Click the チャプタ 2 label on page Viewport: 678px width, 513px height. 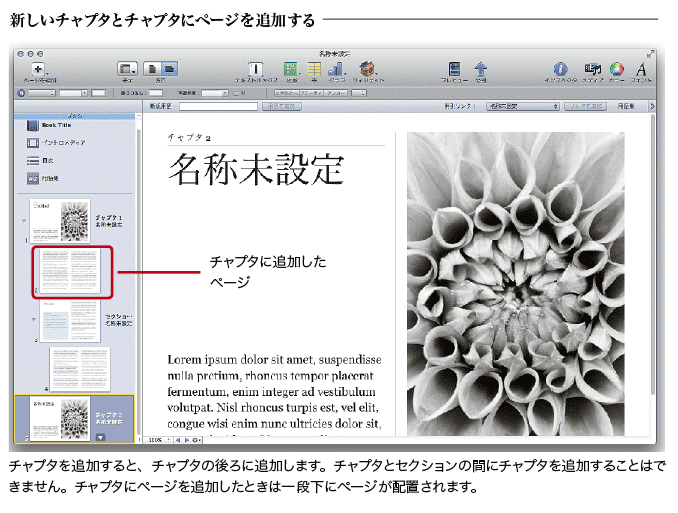pos(189,138)
